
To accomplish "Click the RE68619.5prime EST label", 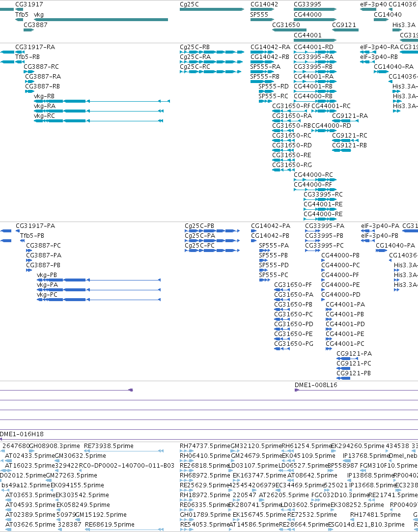I will tap(110, 524).
